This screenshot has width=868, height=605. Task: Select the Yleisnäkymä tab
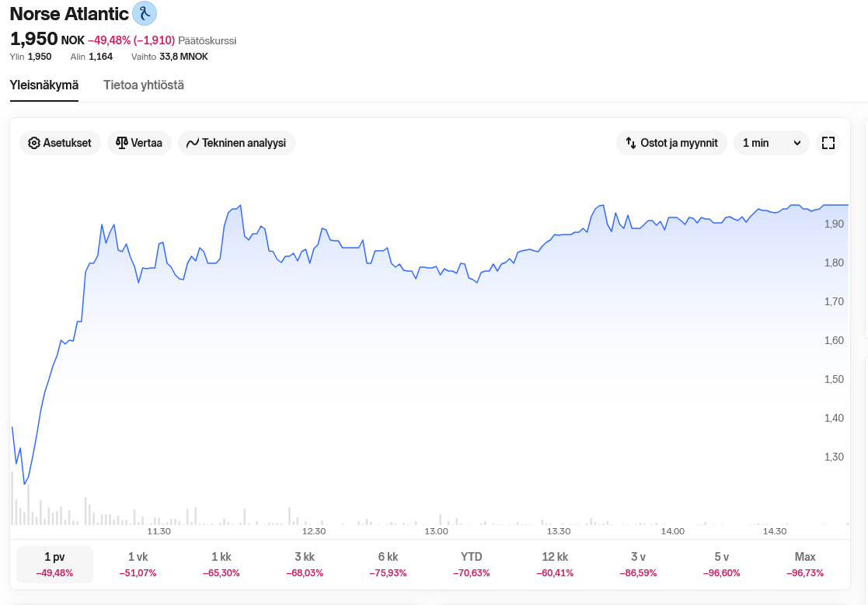(44, 85)
